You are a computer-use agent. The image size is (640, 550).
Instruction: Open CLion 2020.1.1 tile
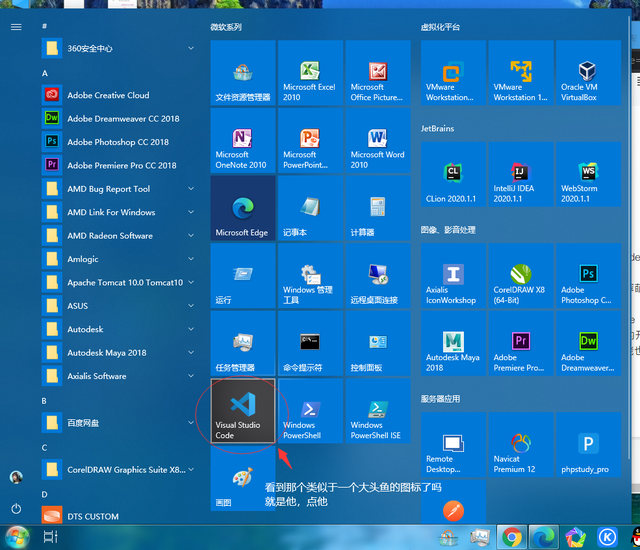pos(453,174)
